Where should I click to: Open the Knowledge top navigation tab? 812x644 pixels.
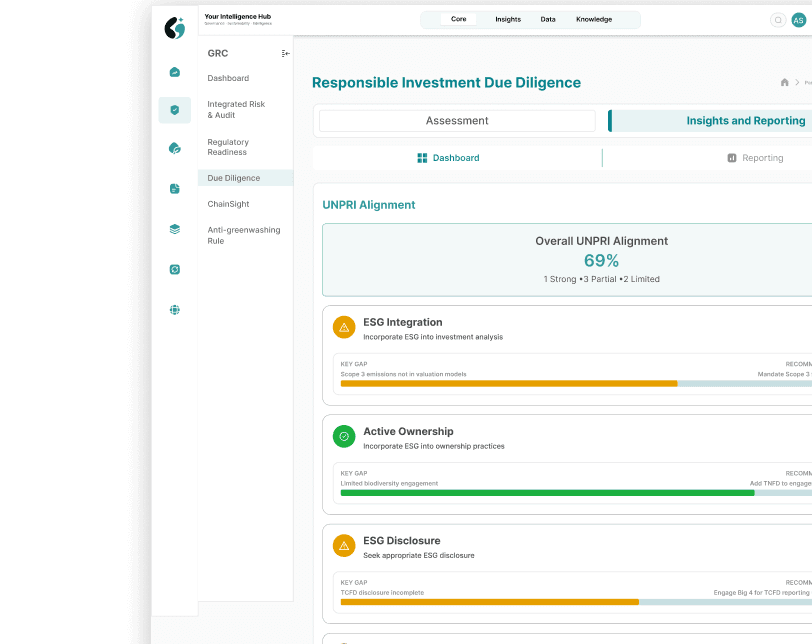pyautogui.click(x=594, y=20)
